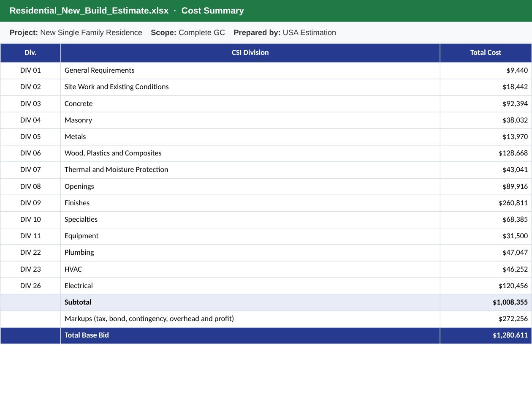Select the $89,916 cost cell
Screen dimensions: 532x414
[486, 186]
